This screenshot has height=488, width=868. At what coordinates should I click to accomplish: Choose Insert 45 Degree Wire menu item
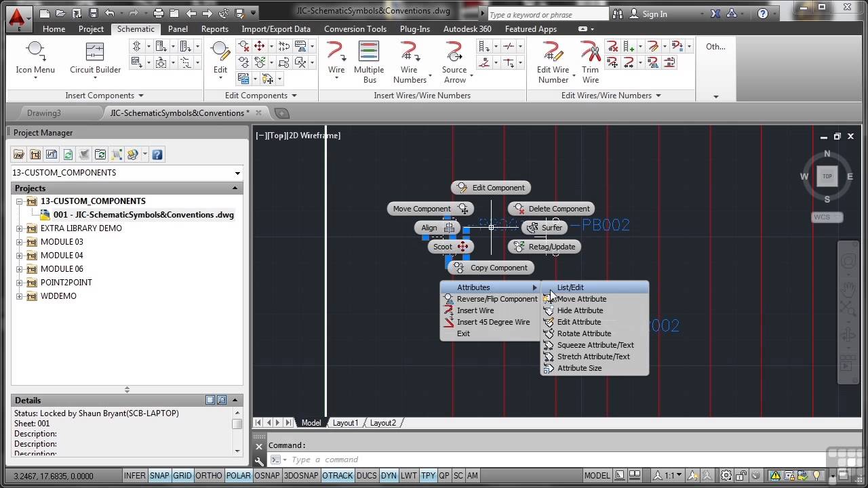490,322
